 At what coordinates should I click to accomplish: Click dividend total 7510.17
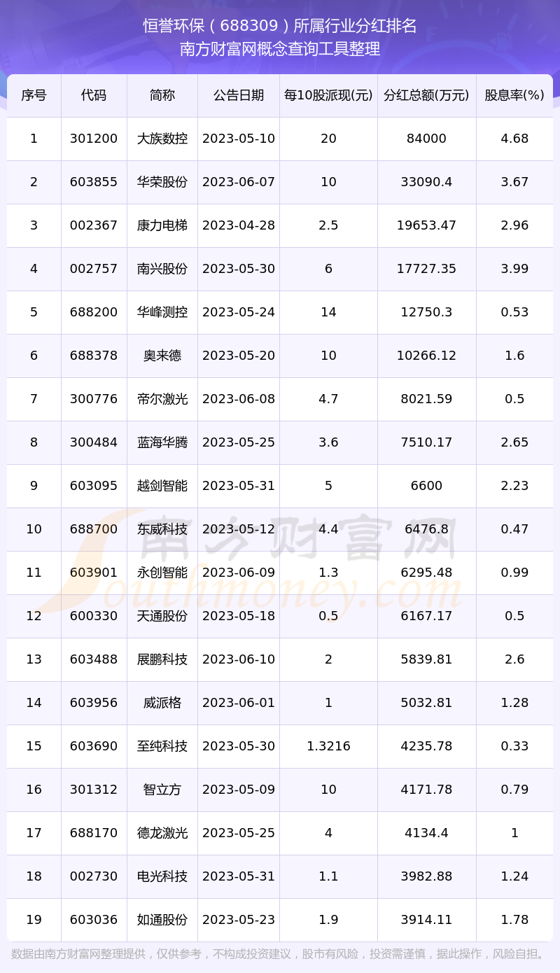(x=426, y=442)
